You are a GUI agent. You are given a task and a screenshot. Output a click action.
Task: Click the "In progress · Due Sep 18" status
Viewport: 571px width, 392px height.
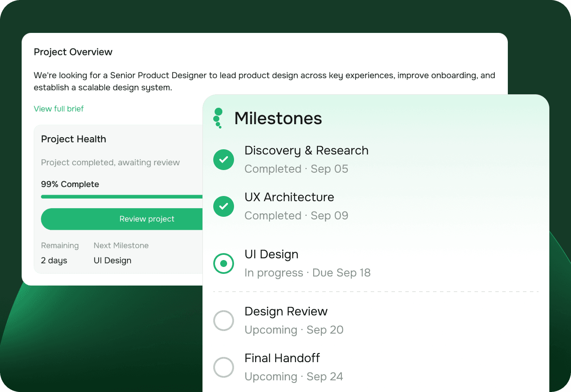[x=308, y=273]
